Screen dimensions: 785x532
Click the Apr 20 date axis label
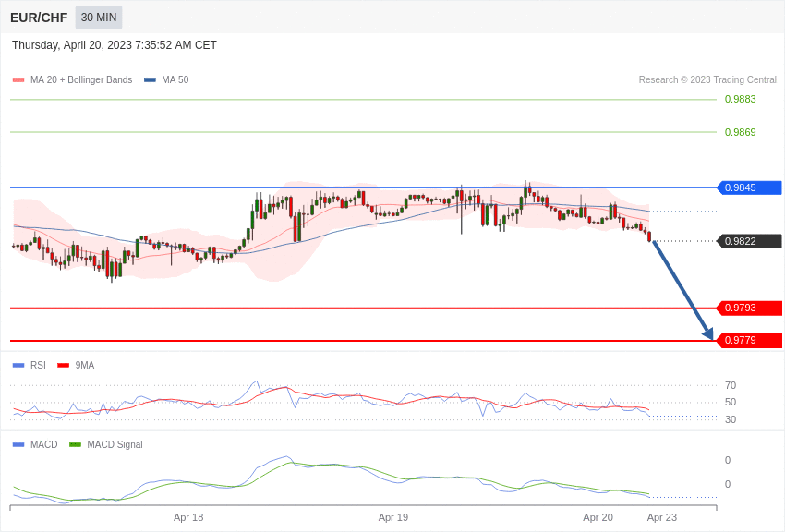coord(598,517)
